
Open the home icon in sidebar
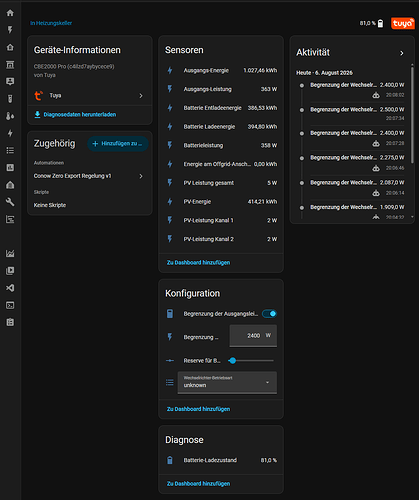tap(10, 13)
